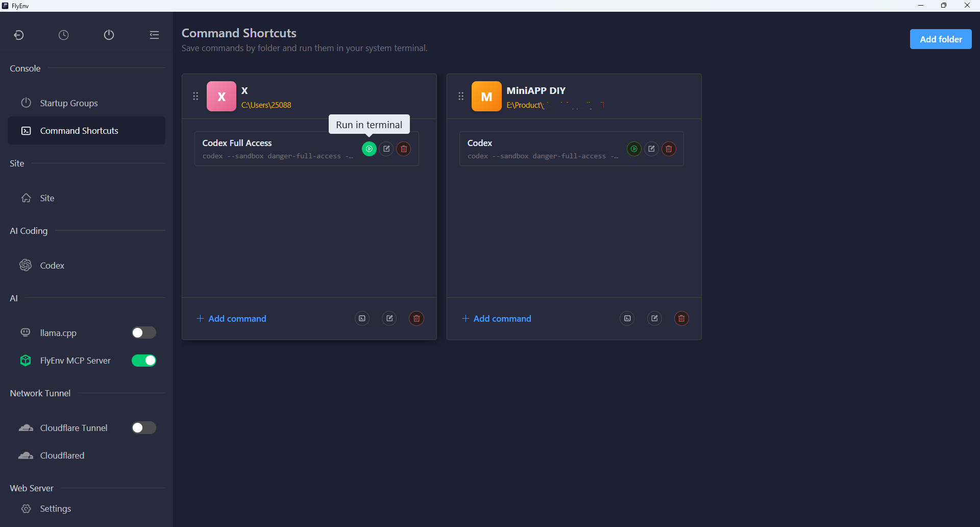Open terminal for the X folder
Screen dimensions: 980x527
(x=362, y=318)
